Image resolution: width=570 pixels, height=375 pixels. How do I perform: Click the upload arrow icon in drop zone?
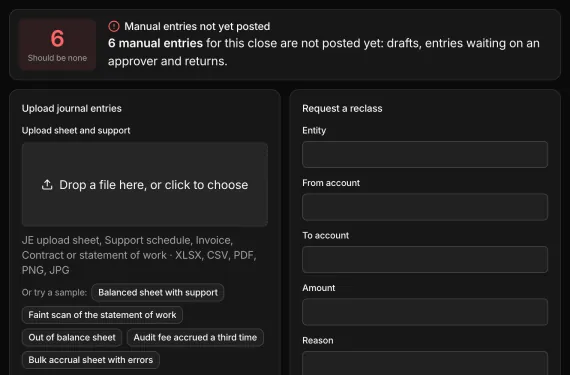click(x=47, y=185)
